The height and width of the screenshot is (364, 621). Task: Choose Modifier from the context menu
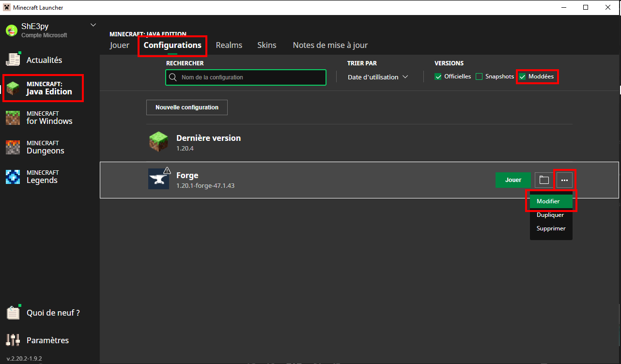[x=551, y=201]
